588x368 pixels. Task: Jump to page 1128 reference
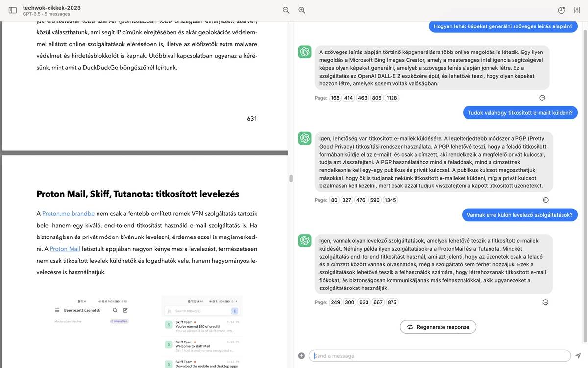[x=392, y=98]
